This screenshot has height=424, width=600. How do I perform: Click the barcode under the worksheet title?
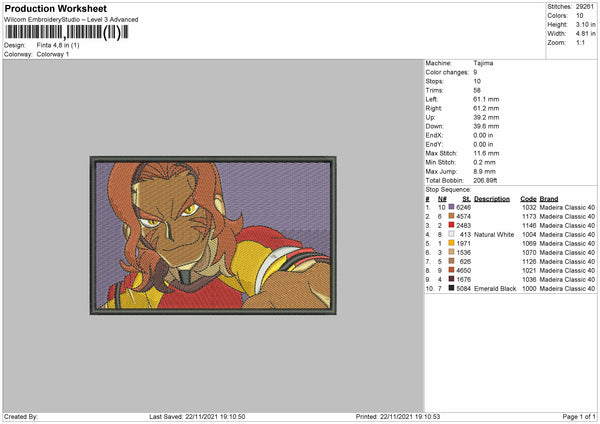(x=67, y=32)
